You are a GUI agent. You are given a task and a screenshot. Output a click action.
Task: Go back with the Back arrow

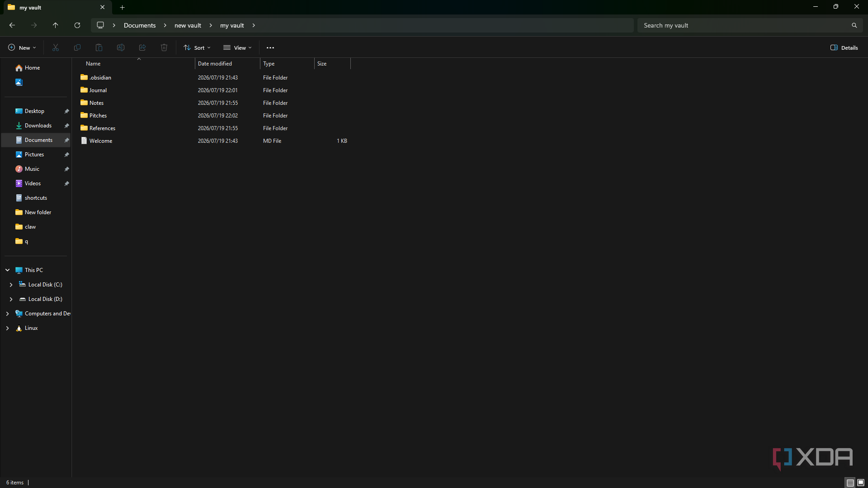[12, 25]
